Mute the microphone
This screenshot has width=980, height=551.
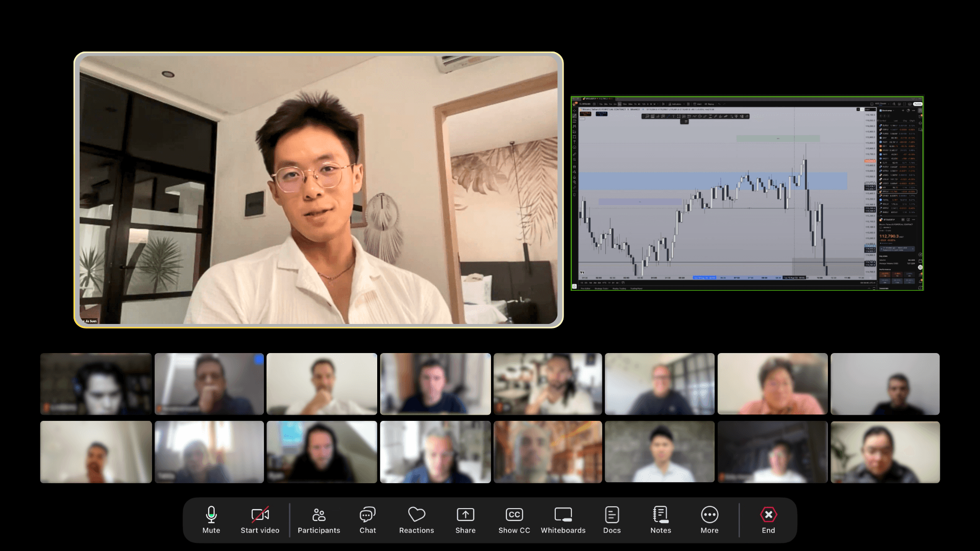tap(211, 520)
